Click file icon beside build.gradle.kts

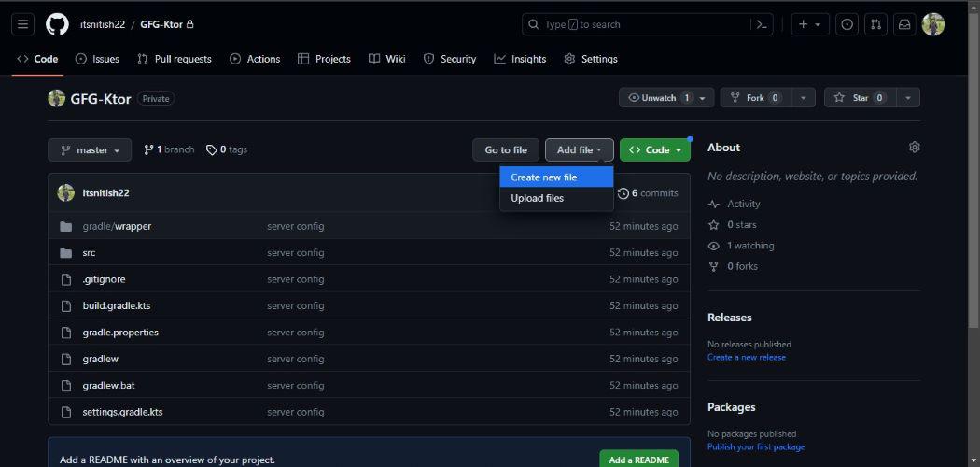coord(66,305)
